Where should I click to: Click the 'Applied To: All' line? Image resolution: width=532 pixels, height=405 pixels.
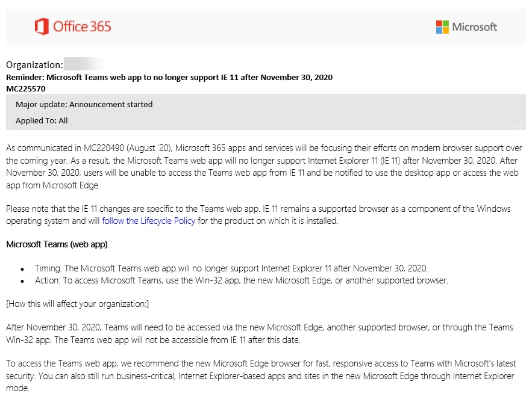click(42, 120)
